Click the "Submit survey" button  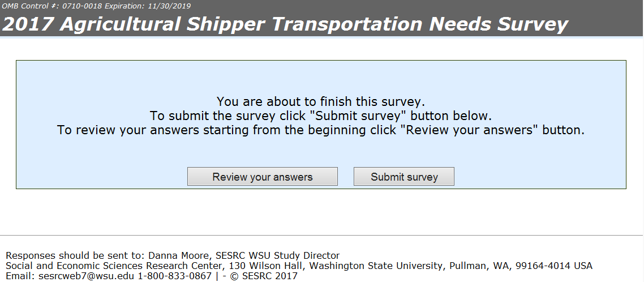click(404, 177)
